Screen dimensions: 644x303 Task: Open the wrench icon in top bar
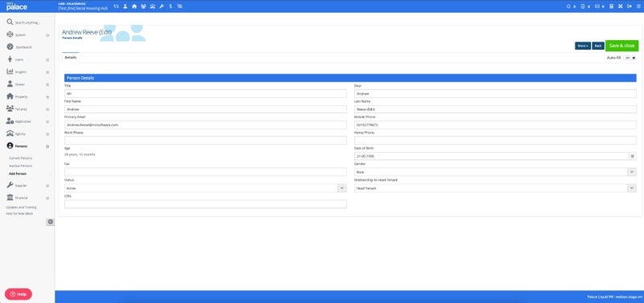click(x=162, y=6)
